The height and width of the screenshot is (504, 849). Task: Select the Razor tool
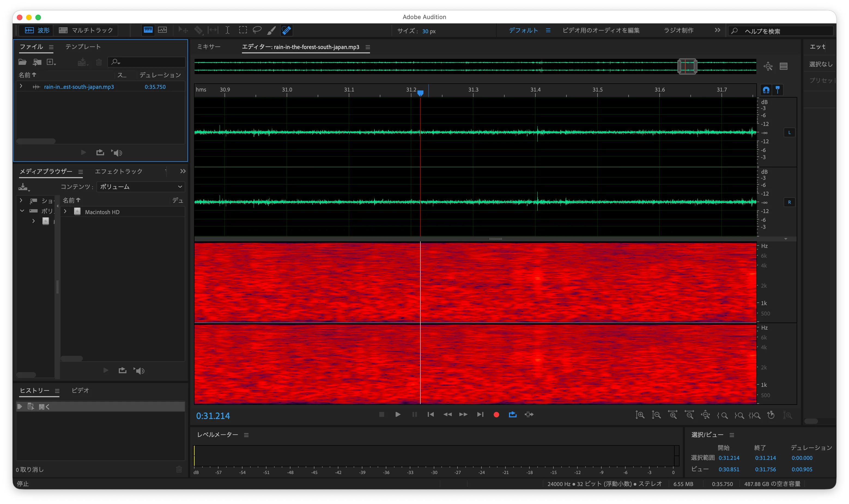click(x=198, y=30)
